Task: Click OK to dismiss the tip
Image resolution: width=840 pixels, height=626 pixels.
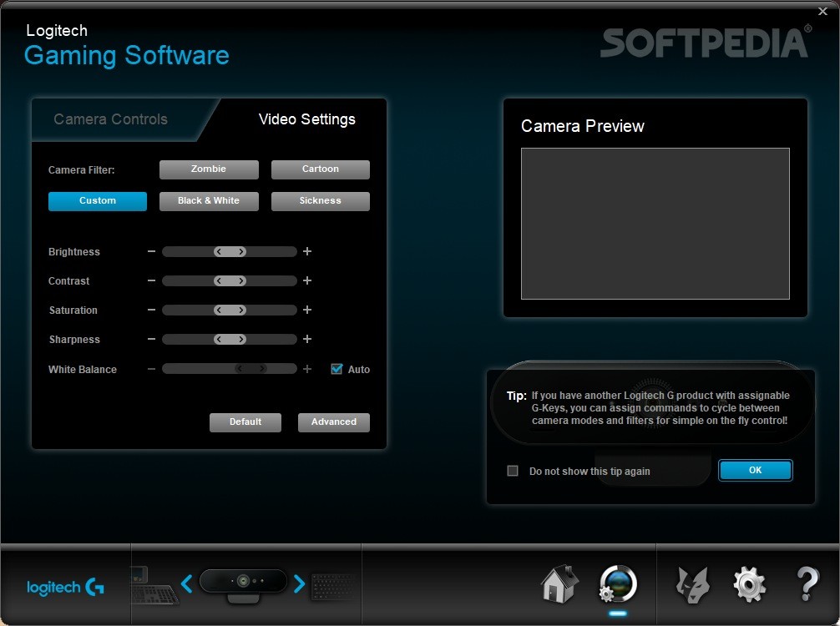Action: tap(755, 471)
